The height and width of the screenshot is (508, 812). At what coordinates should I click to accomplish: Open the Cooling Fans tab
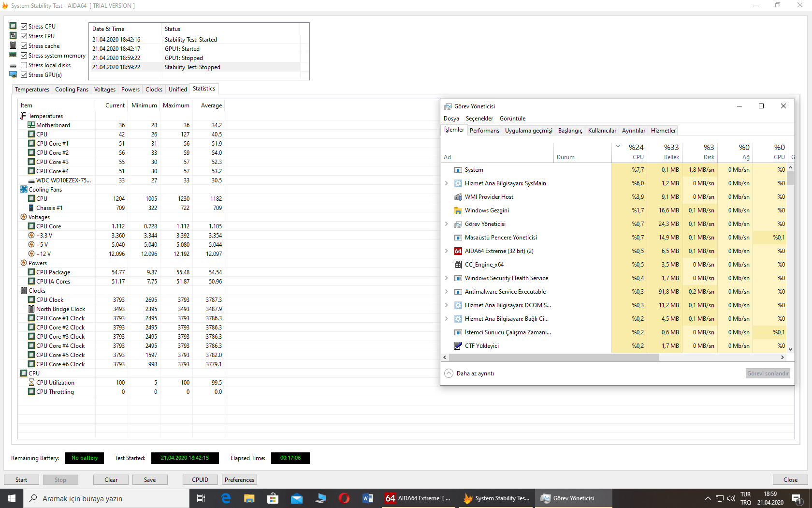point(72,90)
